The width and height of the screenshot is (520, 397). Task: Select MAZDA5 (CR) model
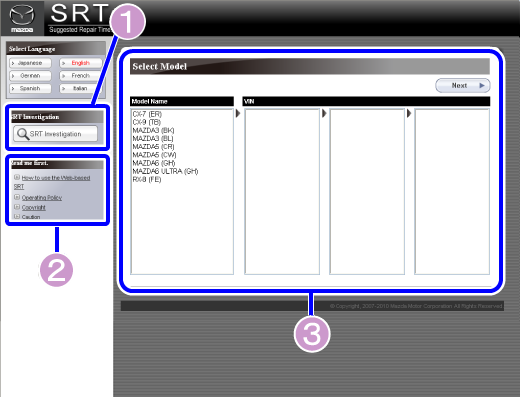(x=153, y=147)
